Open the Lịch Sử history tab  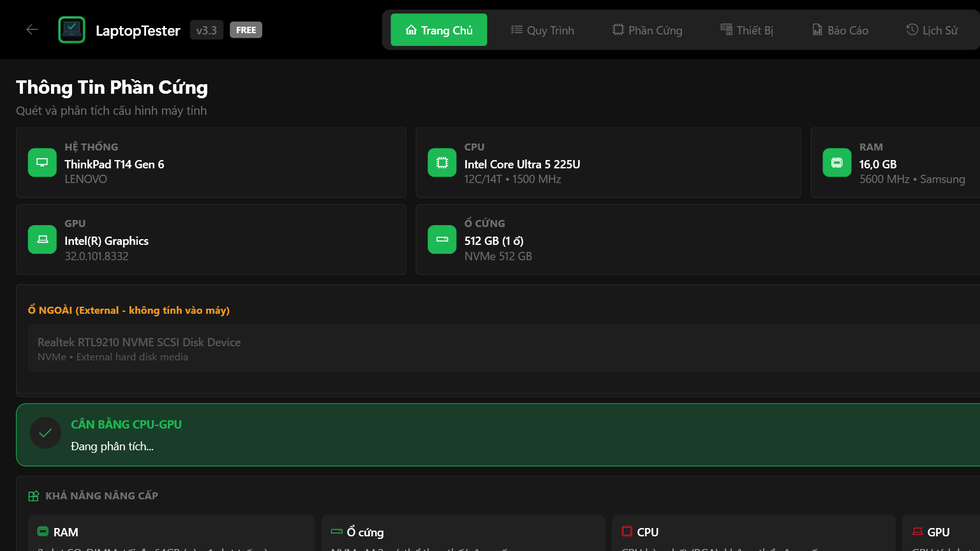[932, 30]
